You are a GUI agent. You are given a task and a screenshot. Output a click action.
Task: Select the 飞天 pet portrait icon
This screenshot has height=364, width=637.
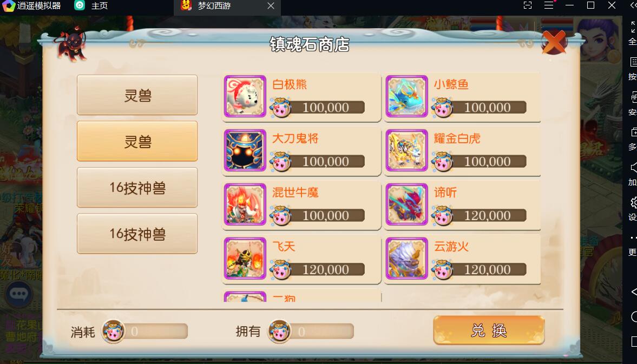tap(245, 258)
